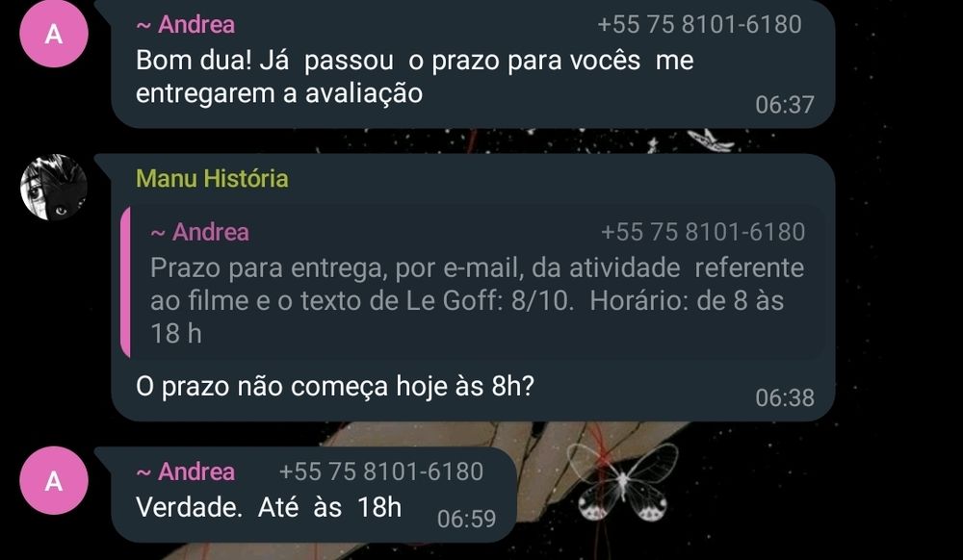Click the '~ Andrea' name inside the quoted message
This screenshot has width=963, height=560.
coord(199,232)
